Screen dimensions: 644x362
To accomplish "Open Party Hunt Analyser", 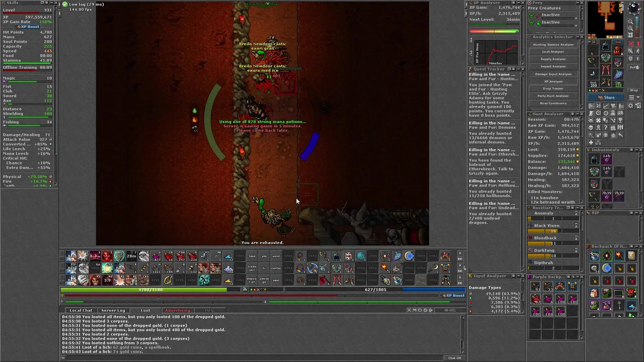I will click(553, 96).
